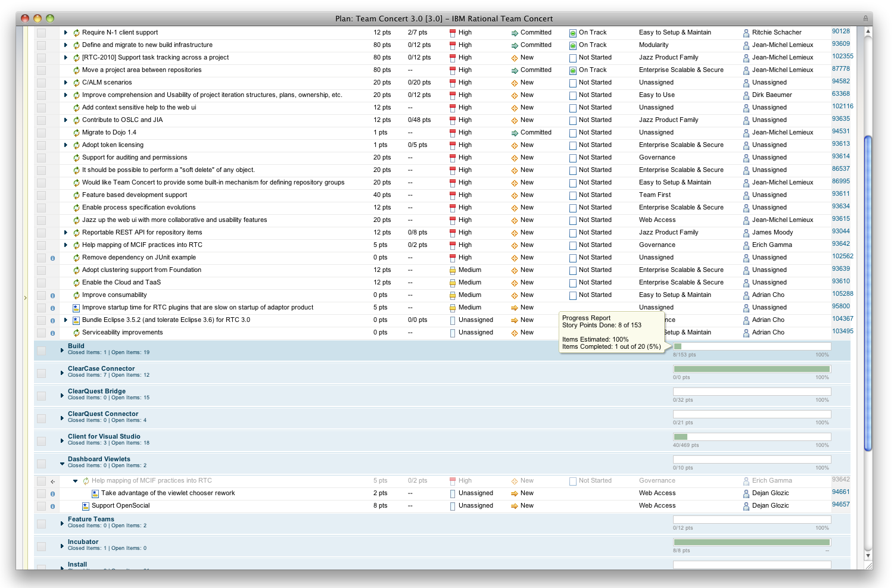Click owner icon next to James Moody
894x588 pixels.
(746, 233)
